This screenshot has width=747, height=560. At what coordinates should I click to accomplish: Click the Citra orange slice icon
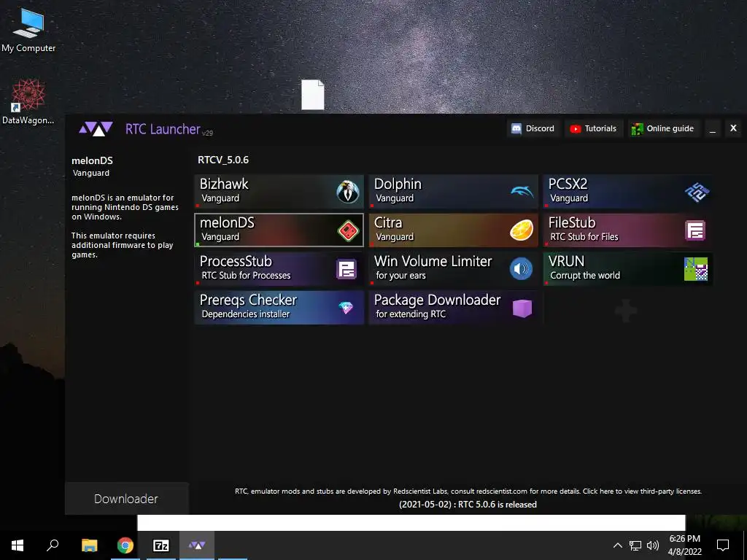click(x=522, y=230)
